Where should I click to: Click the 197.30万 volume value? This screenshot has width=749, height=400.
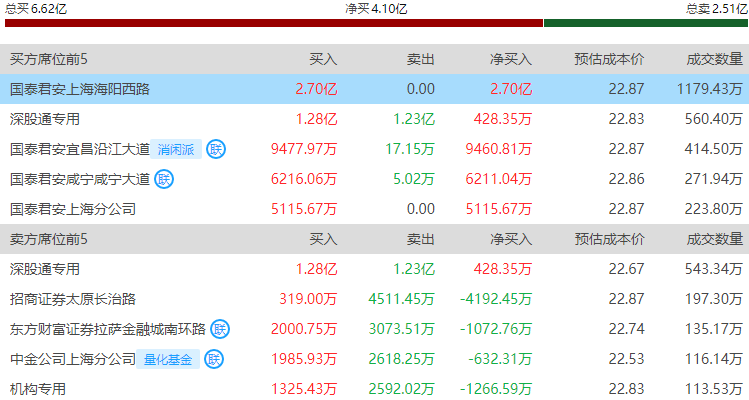click(714, 299)
